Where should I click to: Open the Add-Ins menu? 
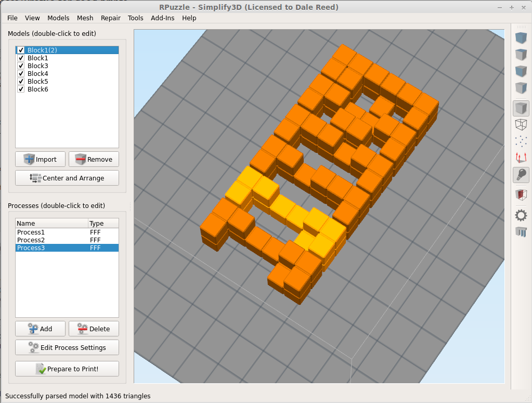coord(163,18)
